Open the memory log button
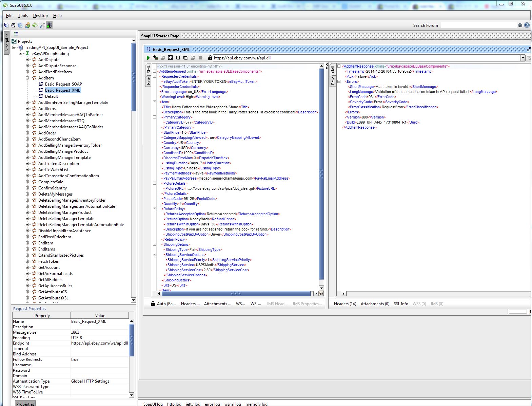 click(256, 404)
